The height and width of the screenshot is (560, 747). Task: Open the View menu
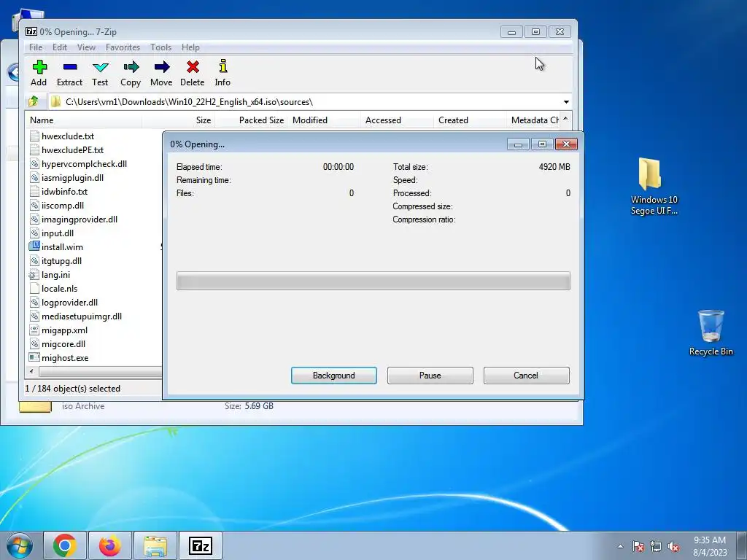pos(86,47)
